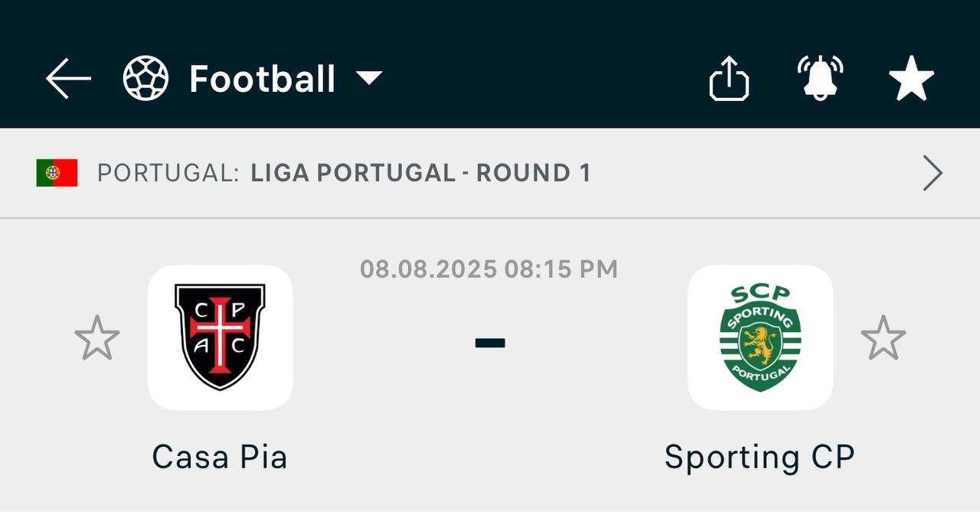980x531 pixels.
Task: Favorite Casa Pia with its star
Action: pyautogui.click(x=97, y=337)
